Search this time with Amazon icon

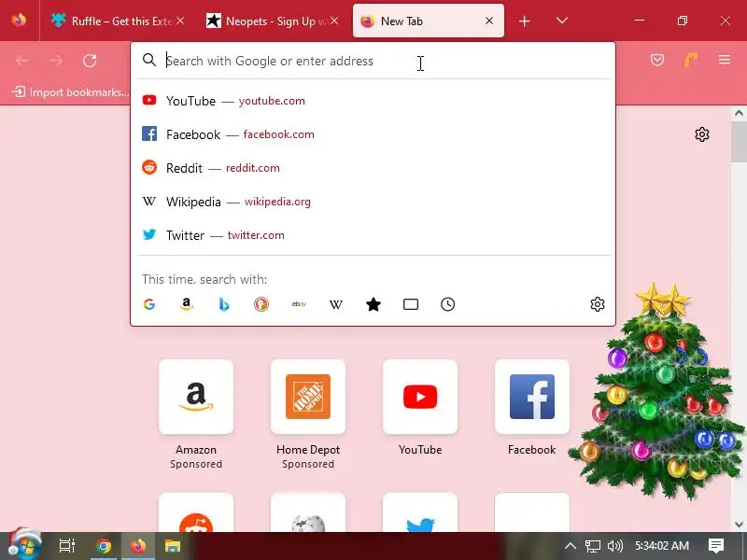pyautogui.click(x=186, y=304)
